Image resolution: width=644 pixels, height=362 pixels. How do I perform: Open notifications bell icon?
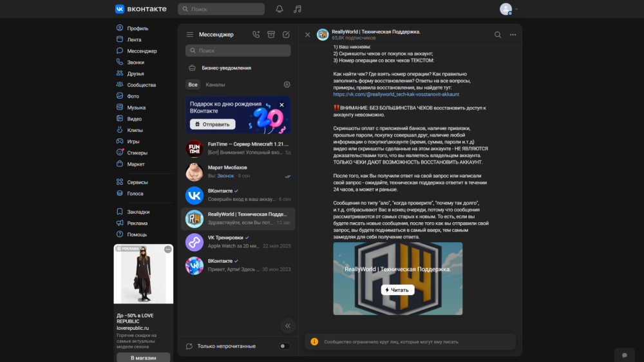coord(279,9)
